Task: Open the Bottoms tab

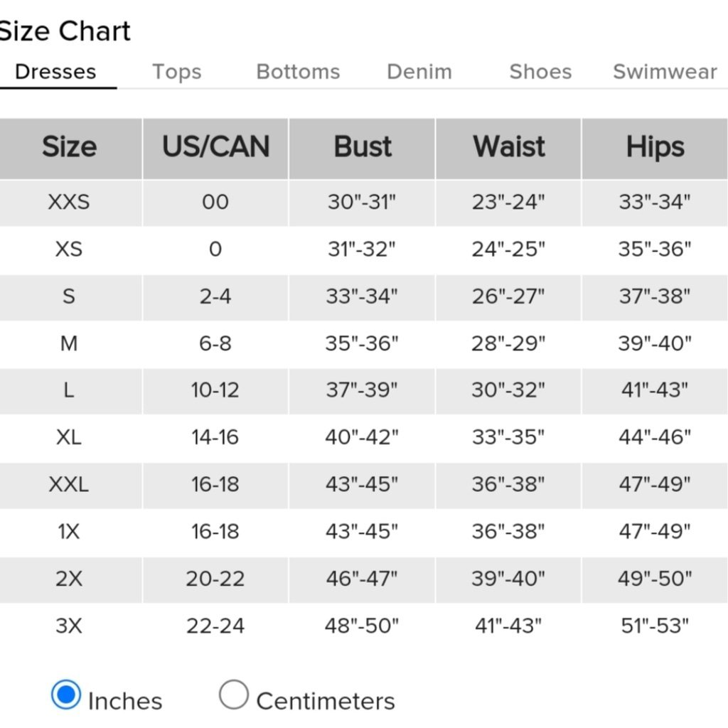Action: pyautogui.click(x=298, y=72)
